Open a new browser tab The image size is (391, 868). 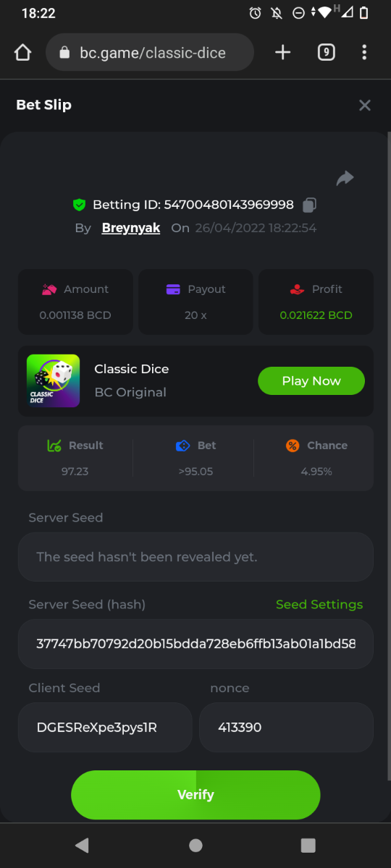pos(283,53)
